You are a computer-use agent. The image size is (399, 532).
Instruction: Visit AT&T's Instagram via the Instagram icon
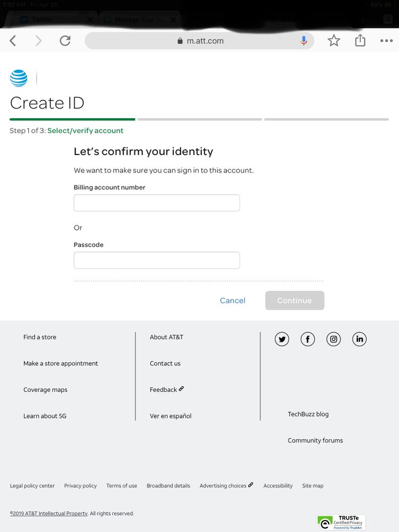[x=333, y=339]
